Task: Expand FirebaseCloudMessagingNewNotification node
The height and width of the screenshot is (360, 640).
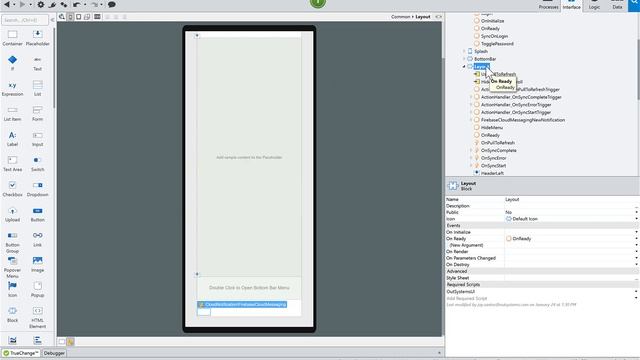Action: tap(471, 120)
